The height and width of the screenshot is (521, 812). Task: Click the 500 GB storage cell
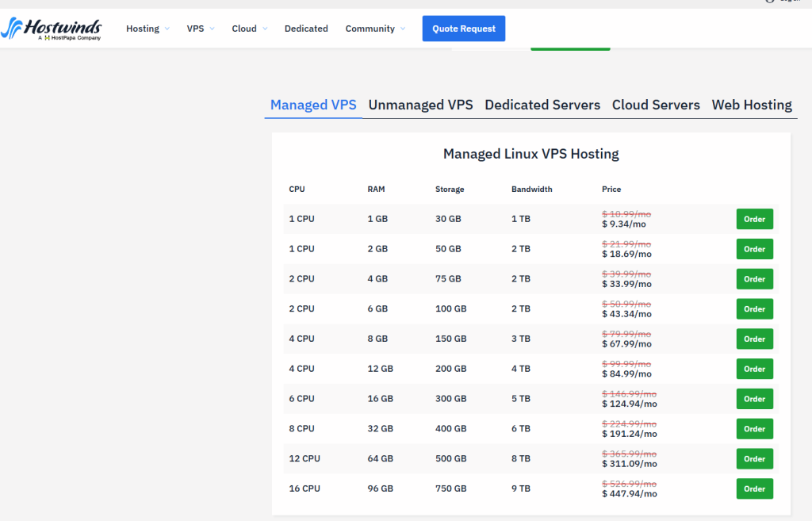pyautogui.click(x=450, y=458)
